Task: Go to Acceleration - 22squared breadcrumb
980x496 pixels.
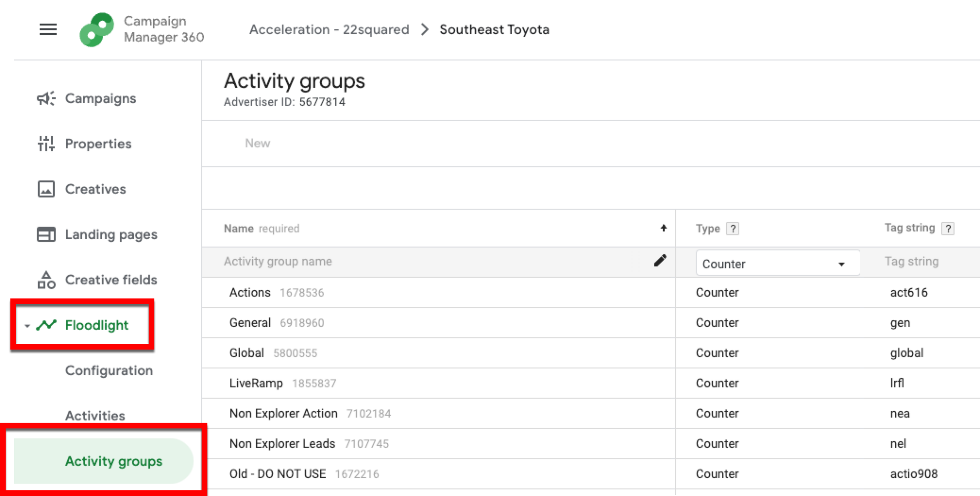Action: click(329, 29)
